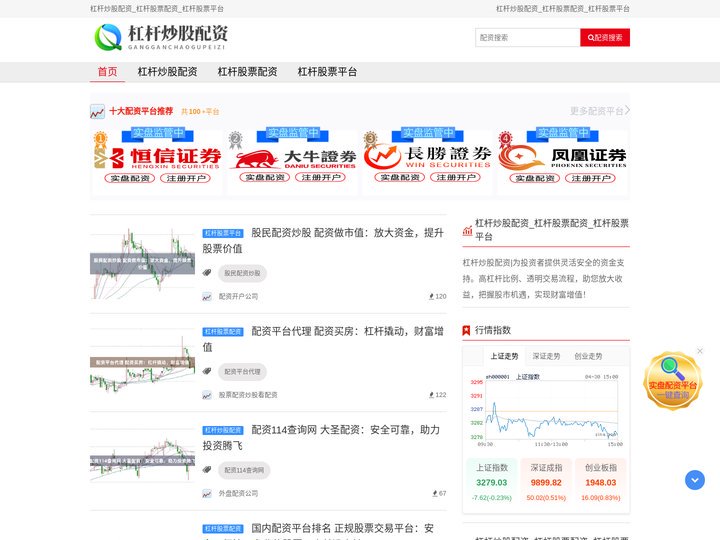Close the floating 实盘配资平台 badge
This screenshot has width=720, height=540.
tap(700, 351)
